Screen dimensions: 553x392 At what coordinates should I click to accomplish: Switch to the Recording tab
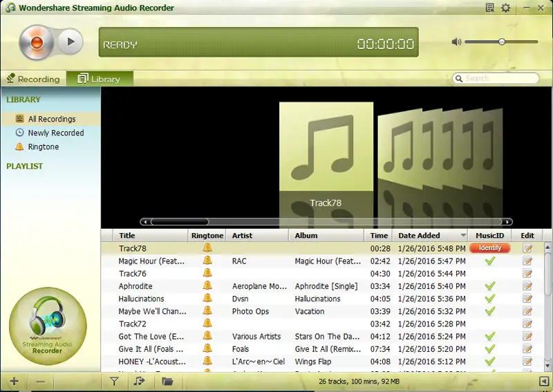point(33,79)
